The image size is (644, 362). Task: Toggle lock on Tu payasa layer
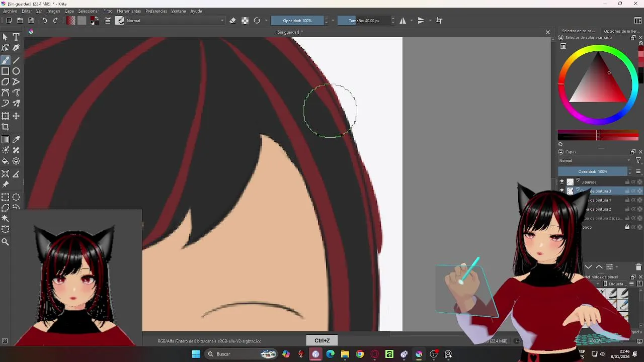coord(627,182)
